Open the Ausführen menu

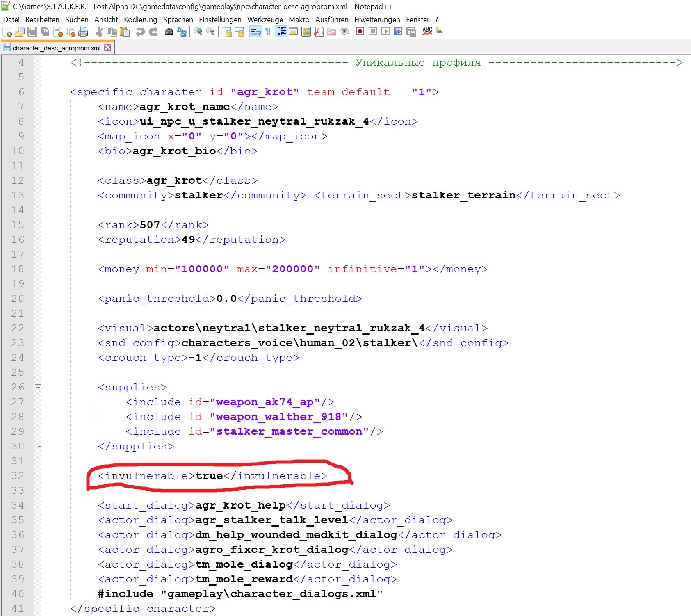[332, 19]
